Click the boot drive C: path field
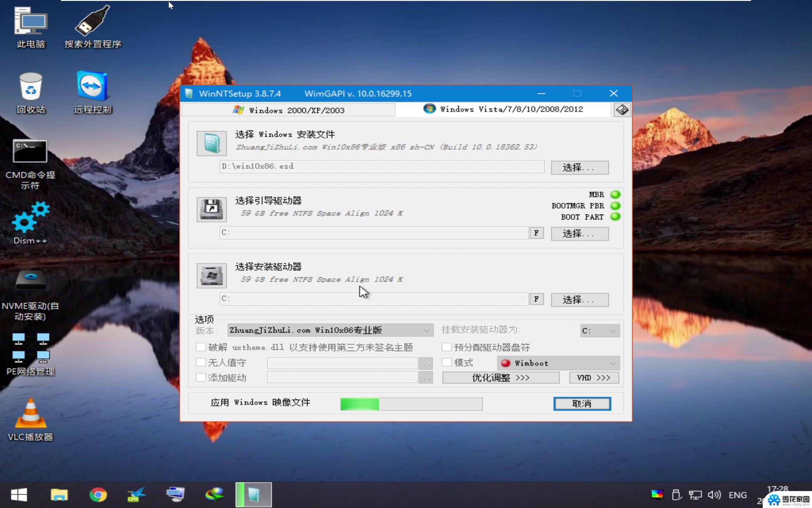The height and width of the screenshot is (508, 812). 374,233
